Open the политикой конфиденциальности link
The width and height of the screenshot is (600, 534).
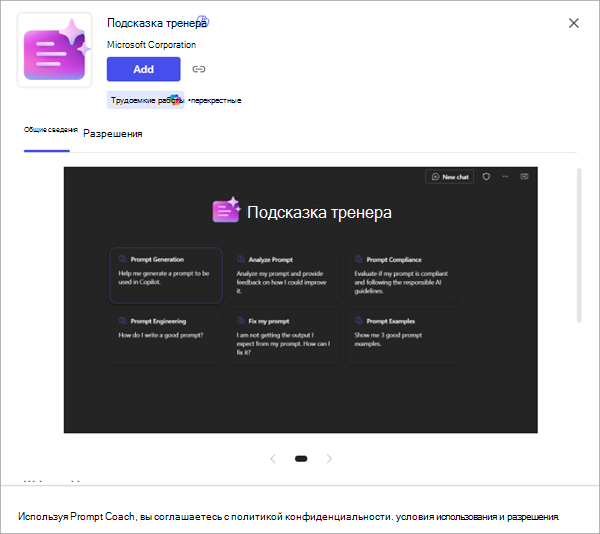point(311,517)
